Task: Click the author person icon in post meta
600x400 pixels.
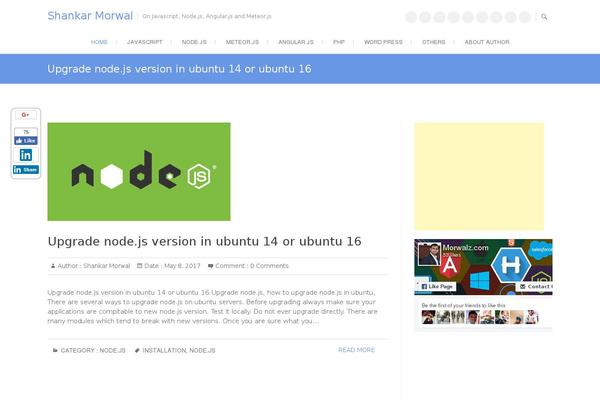Action: click(53, 266)
